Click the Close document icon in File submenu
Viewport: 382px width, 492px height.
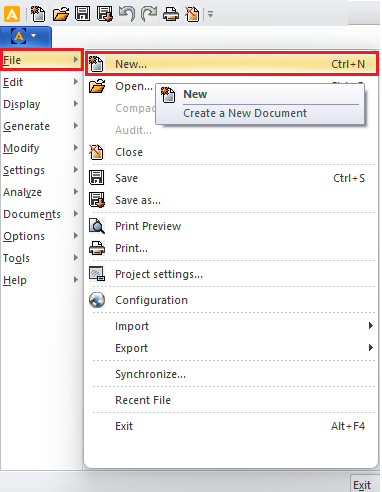tap(97, 152)
